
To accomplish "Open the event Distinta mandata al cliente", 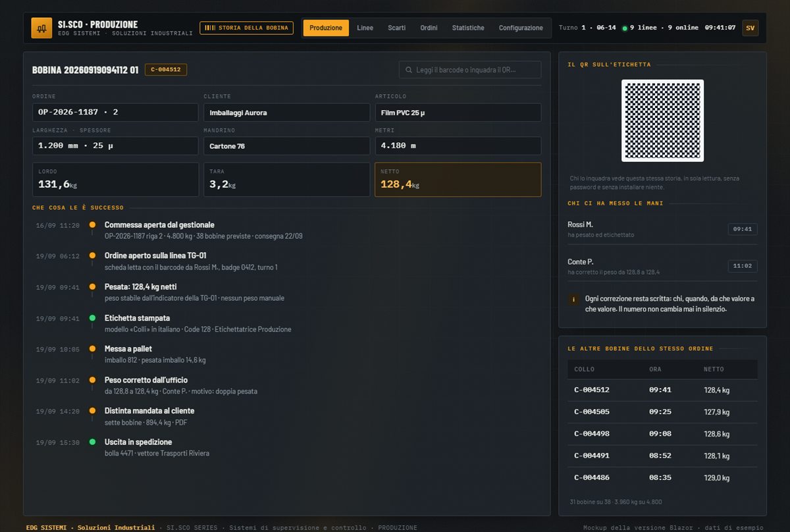I will click(149, 411).
